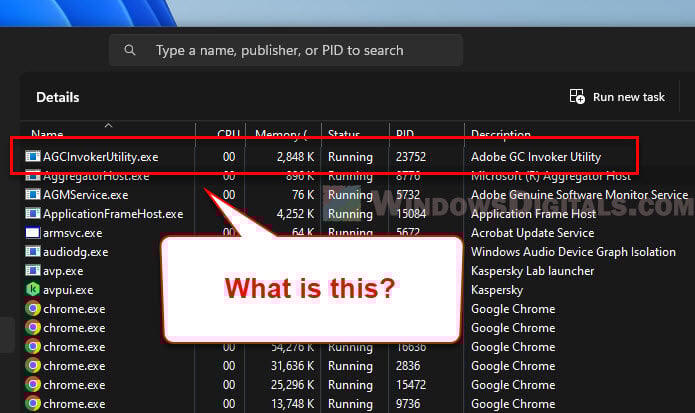Select armsvc.exe process name
695x413 pixels.
73,233
